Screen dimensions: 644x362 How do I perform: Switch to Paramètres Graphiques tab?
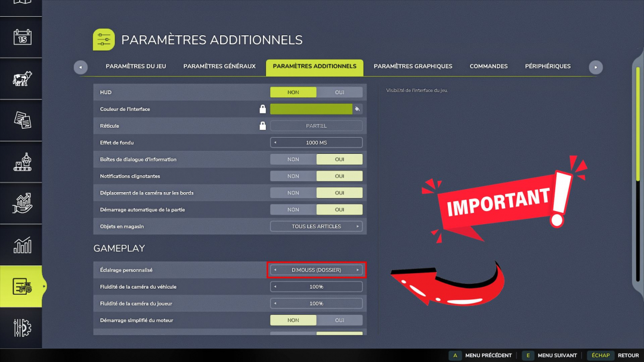(413, 66)
